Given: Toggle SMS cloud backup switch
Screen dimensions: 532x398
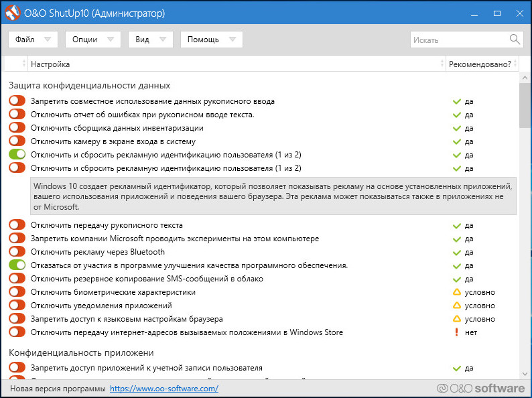Looking at the screenshot, I should click(17, 278).
